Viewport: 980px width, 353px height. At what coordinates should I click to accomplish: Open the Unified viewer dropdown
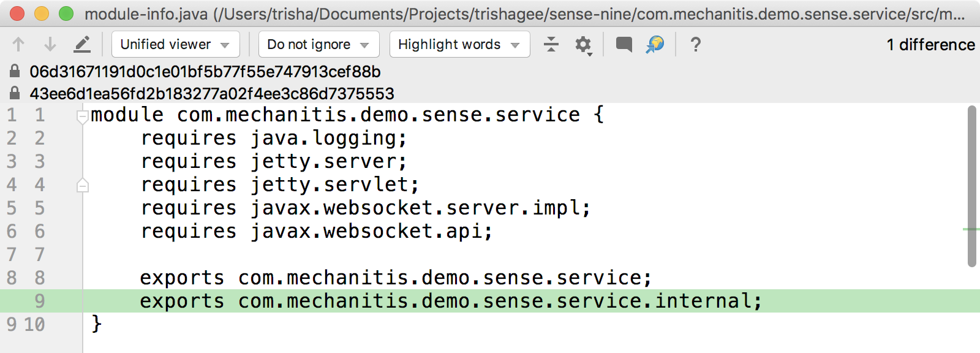click(175, 44)
